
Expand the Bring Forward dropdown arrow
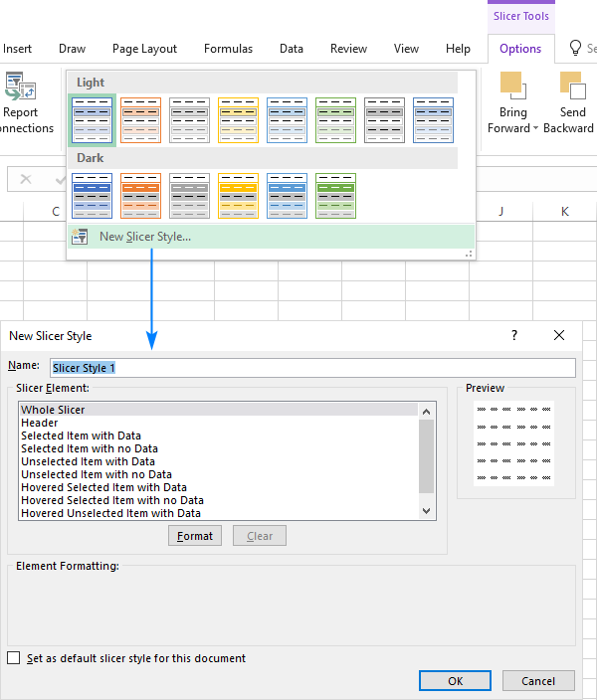[x=535, y=128]
